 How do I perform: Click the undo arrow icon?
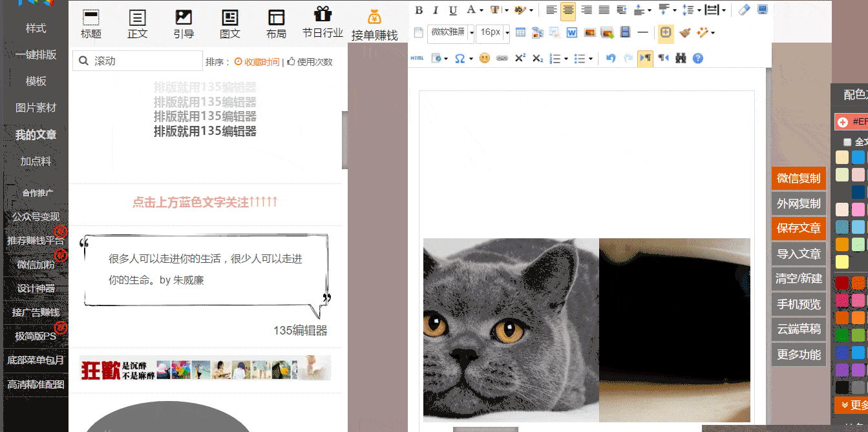pos(611,58)
